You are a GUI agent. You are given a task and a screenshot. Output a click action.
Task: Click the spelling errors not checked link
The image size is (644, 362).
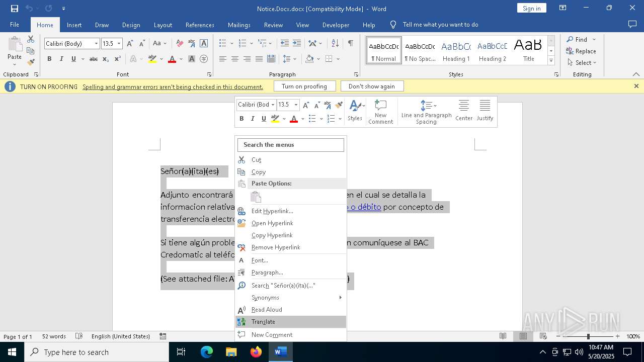(x=173, y=87)
